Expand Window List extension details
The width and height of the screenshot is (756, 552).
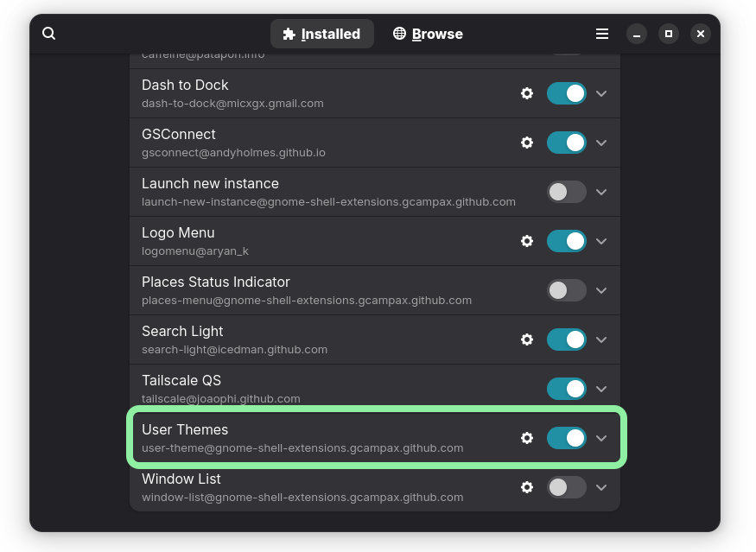point(601,487)
